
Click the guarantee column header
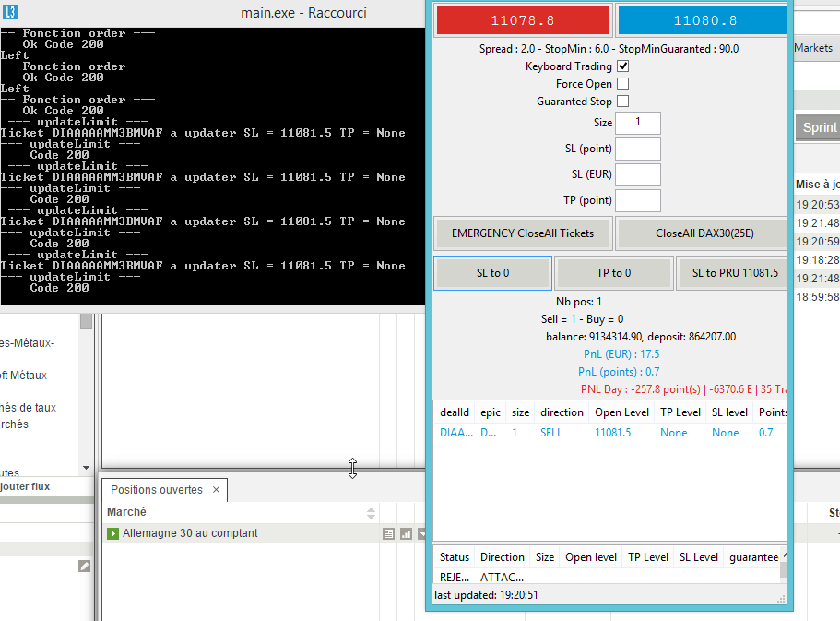pyautogui.click(x=753, y=557)
